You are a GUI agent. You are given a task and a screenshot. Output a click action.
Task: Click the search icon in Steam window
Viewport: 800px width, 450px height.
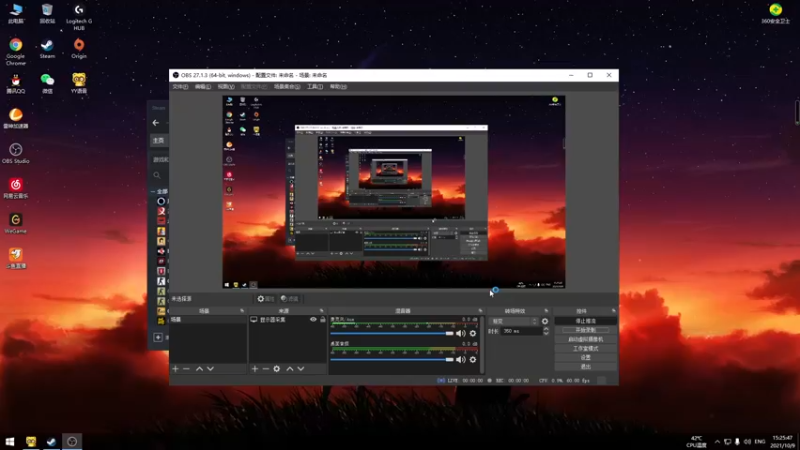pyautogui.click(x=157, y=175)
